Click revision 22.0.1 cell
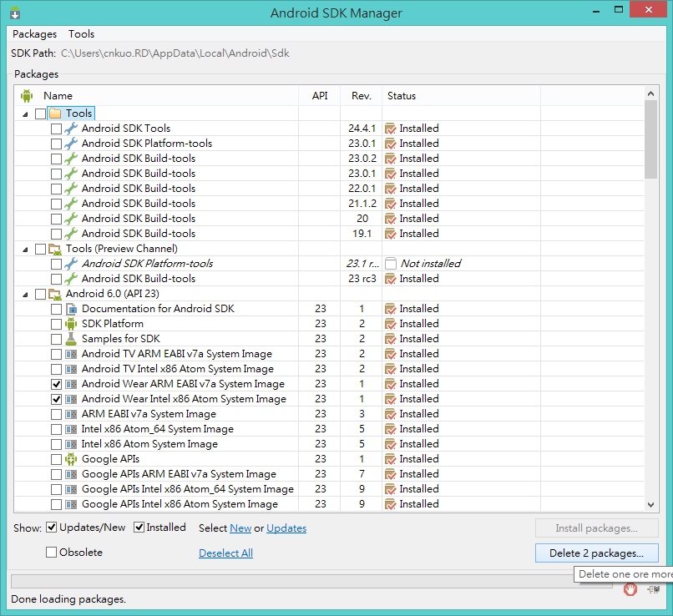 [362, 189]
